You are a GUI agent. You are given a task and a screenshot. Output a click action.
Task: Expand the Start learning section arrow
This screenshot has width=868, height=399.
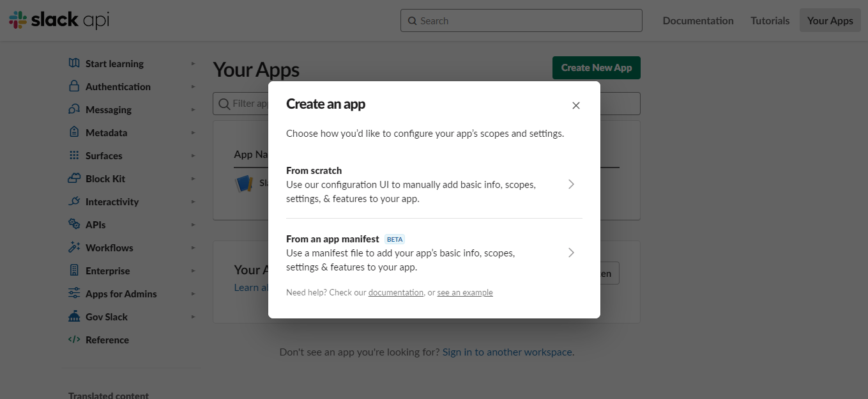(x=193, y=63)
